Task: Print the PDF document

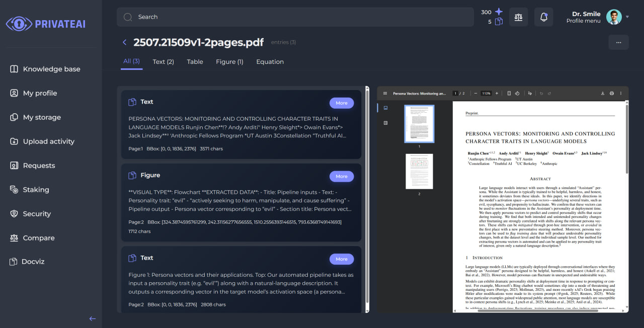Action: tap(612, 93)
